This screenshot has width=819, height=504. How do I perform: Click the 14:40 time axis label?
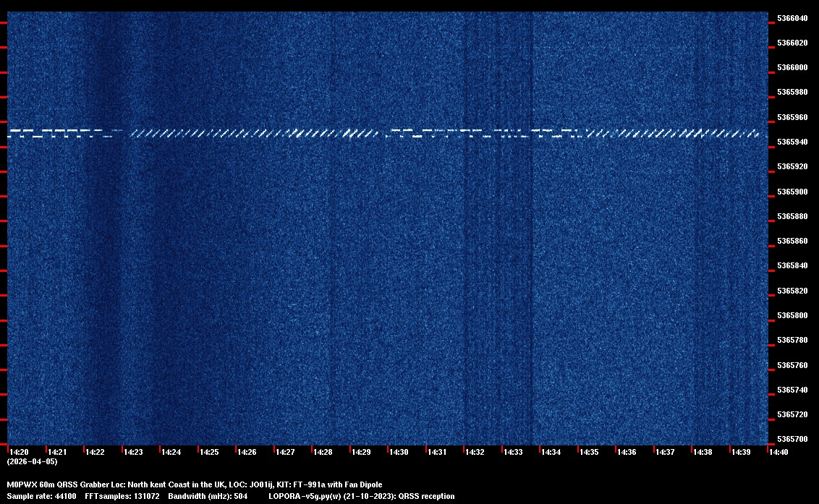tap(778, 452)
